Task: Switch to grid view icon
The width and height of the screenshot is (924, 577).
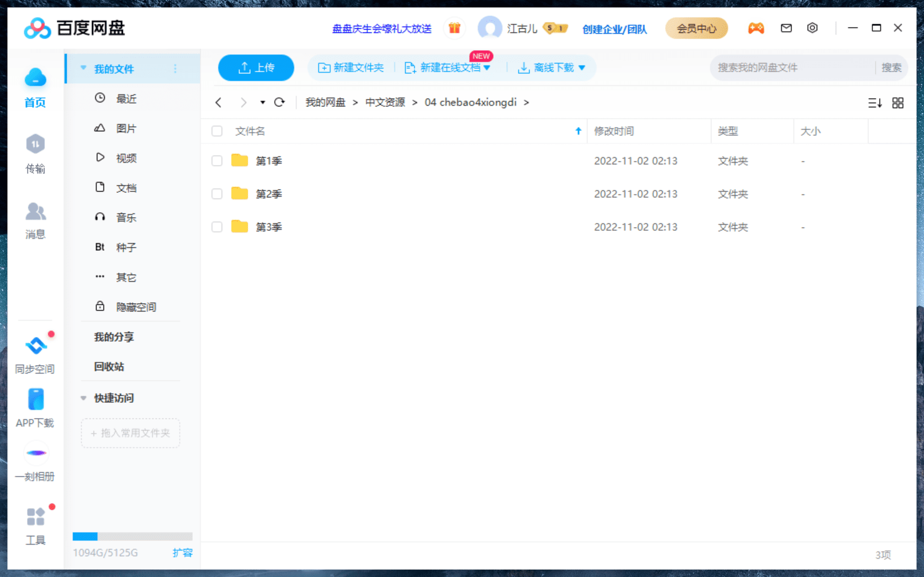Action: pyautogui.click(x=898, y=103)
